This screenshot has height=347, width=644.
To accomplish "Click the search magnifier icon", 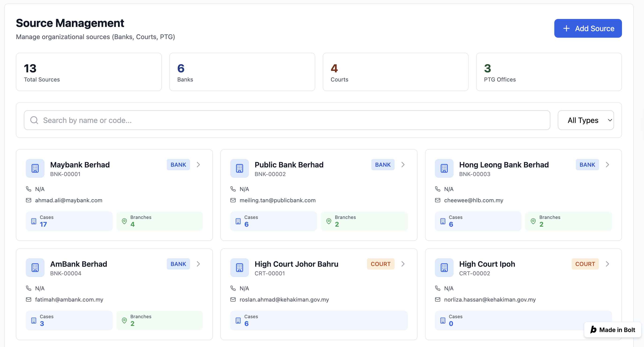I will tap(34, 120).
